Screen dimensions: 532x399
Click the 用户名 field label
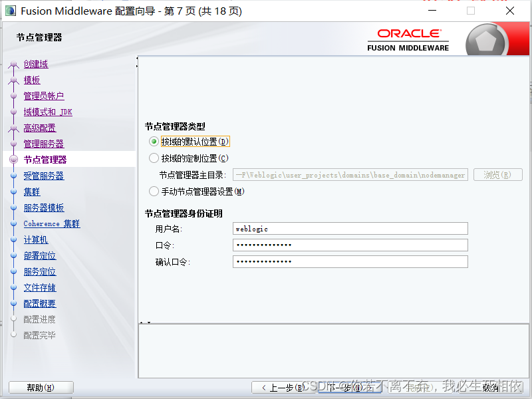coord(169,229)
